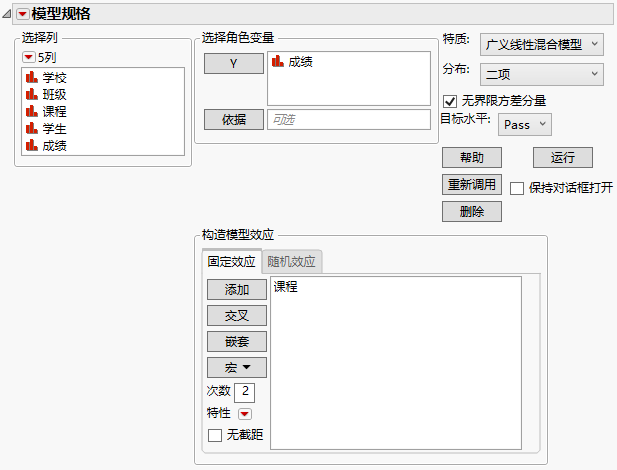Open the 目标水平 dropdown showing Pass

[x=525, y=125]
